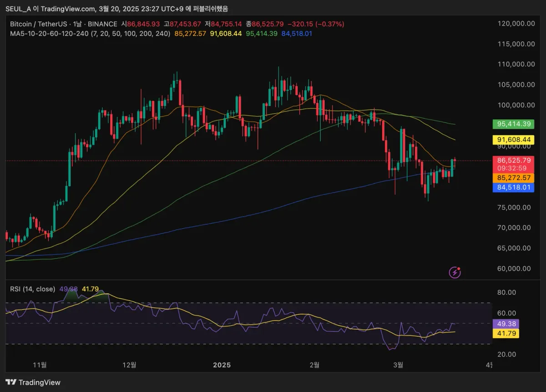Viewport: 546px width, 392px height.
Task: Click the yellow 91,608.44 price axis label
Action: [x=514, y=140]
